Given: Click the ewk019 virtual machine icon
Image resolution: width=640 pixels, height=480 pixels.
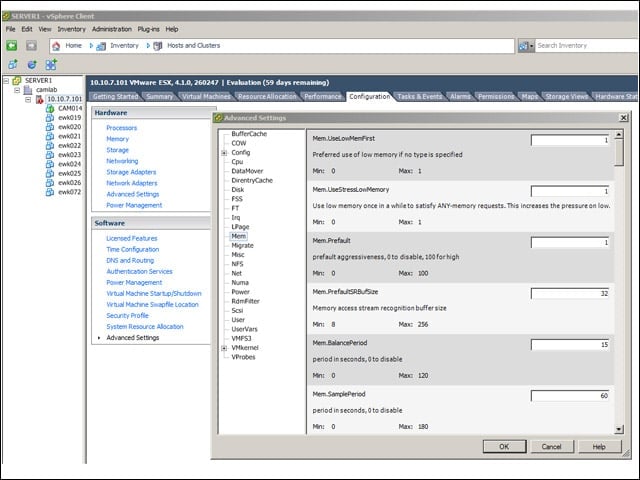Looking at the screenshot, I should (50, 118).
